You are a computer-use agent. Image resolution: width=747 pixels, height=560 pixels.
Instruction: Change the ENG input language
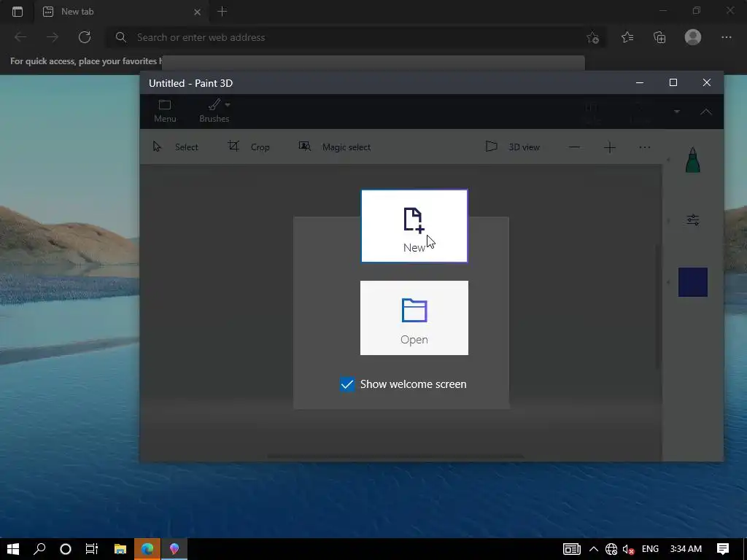(x=650, y=549)
